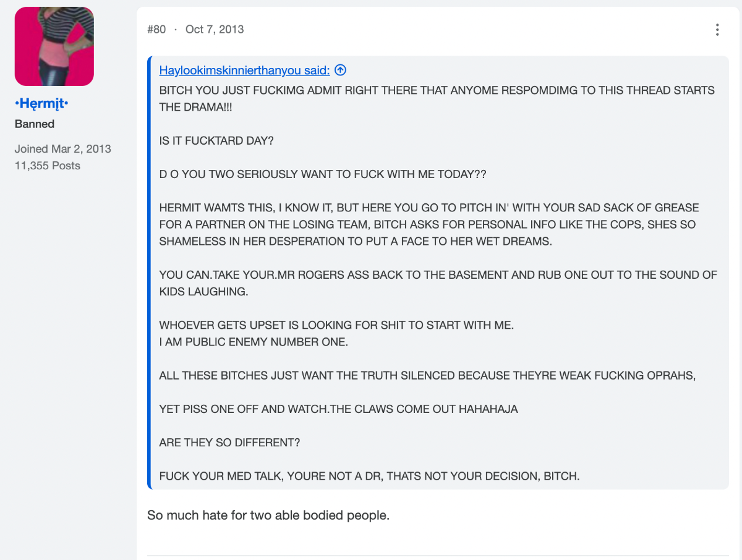The height and width of the screenshot is (560, 742).
Task: Click the quoted line starting HERMIT WAMTS THIS
Action: click(429, 224)
